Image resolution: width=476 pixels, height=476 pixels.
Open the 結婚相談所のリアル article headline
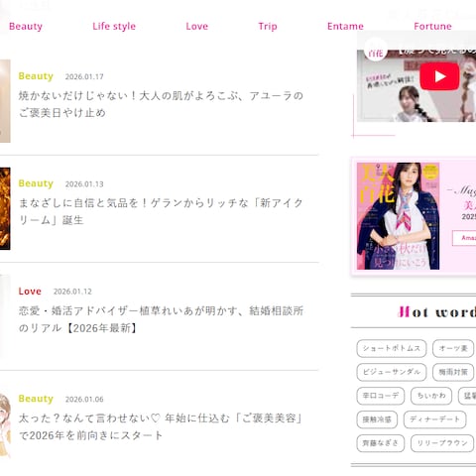(161, 319)
